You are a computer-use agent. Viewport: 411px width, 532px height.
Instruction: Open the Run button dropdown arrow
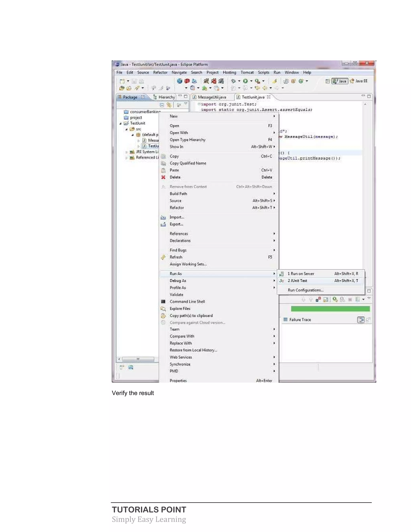(251, 81)
